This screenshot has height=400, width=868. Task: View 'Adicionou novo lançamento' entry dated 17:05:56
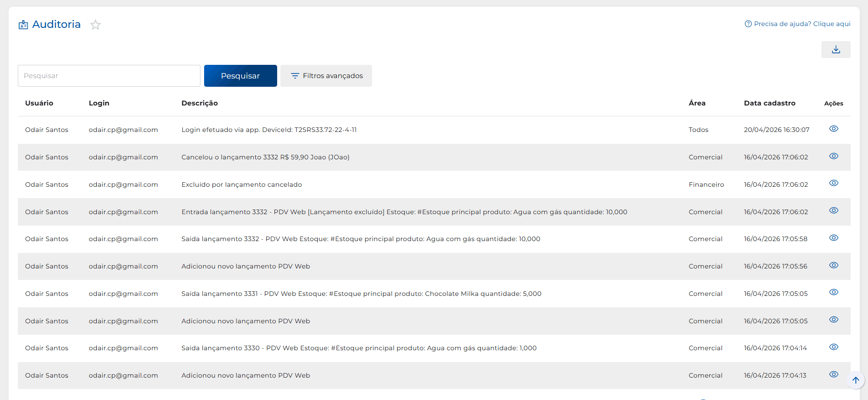(834, 265)
